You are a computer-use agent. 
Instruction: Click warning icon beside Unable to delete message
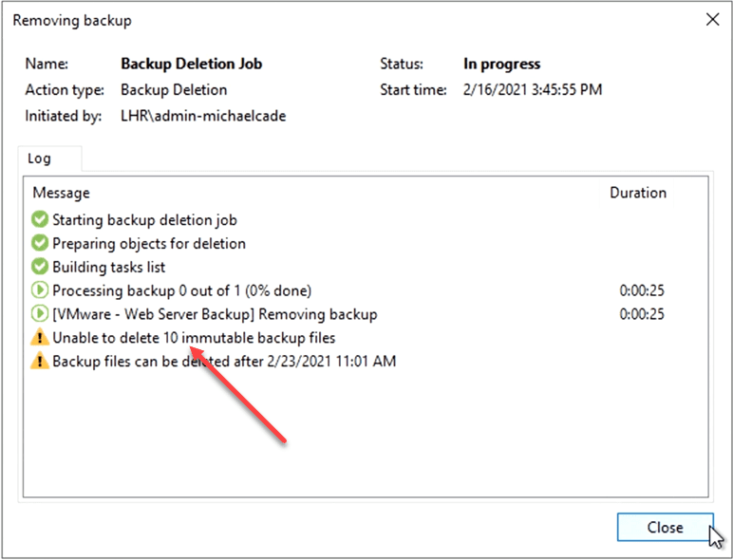tap(40, 338)
